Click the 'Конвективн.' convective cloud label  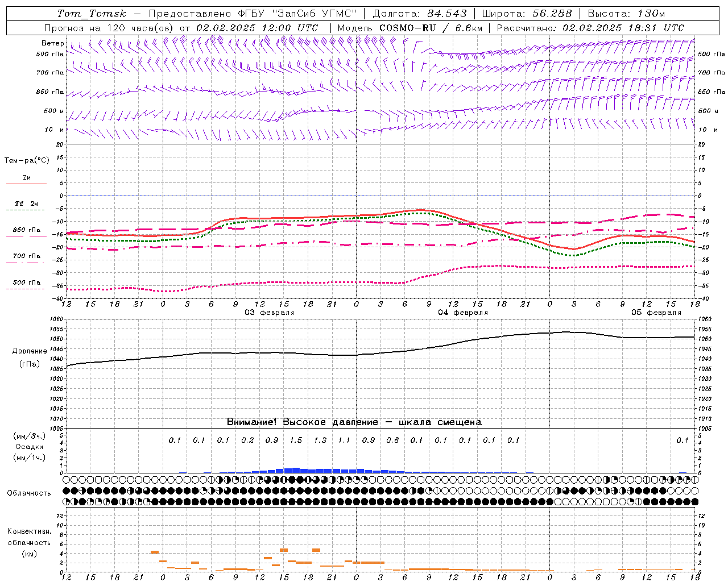[x=29, y=531]
